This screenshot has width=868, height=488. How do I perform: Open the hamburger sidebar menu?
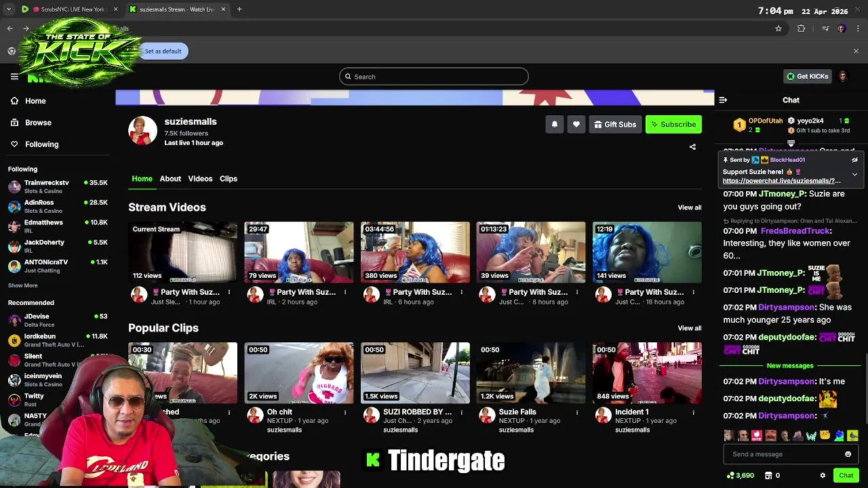[x=14, y=77]
